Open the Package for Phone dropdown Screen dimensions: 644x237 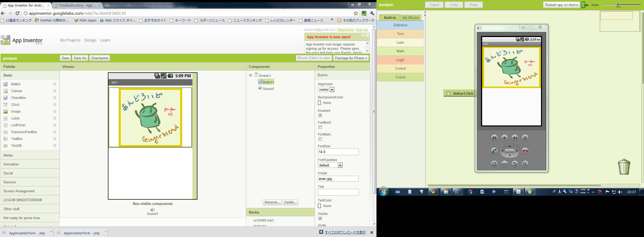(x=351, y=58)
